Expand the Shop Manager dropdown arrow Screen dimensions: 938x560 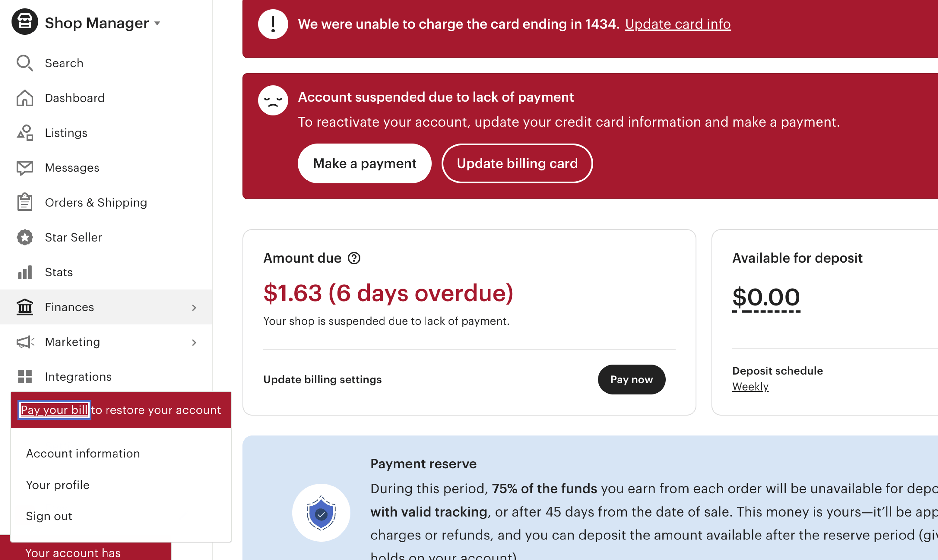(157, 23)
